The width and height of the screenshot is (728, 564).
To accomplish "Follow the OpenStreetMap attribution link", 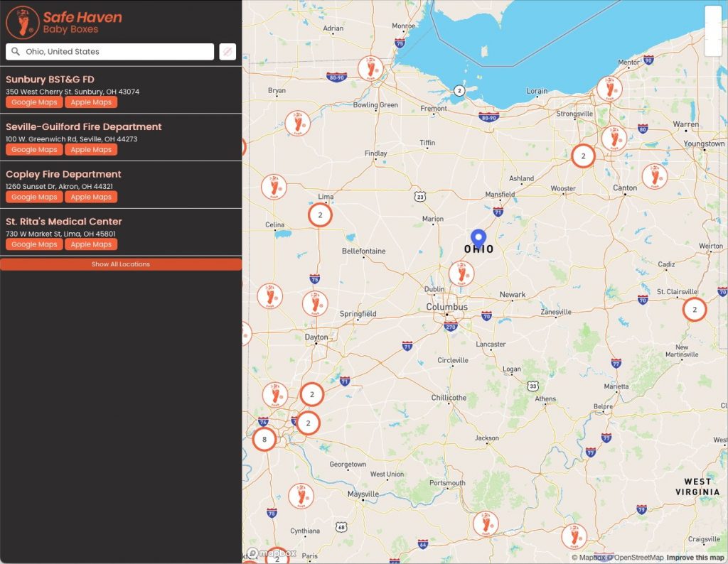I will [639, 558].
